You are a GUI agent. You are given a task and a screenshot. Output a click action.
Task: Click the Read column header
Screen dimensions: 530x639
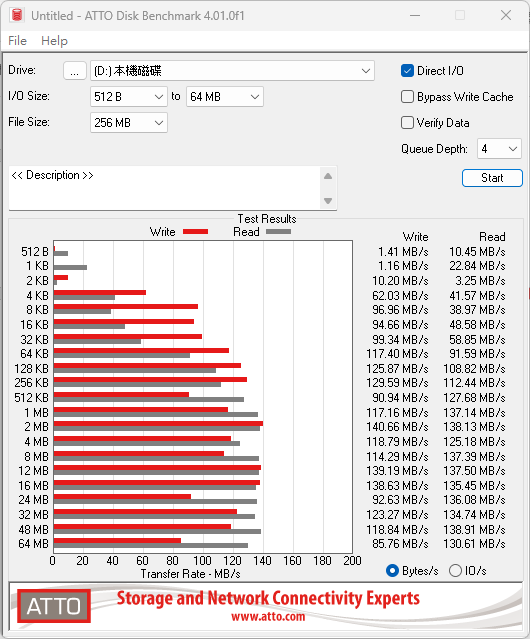[492, 237]
